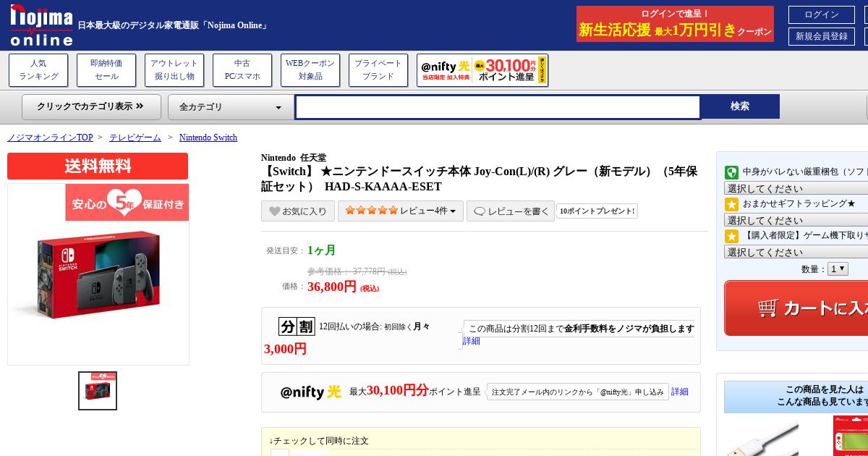Click the 分割 installment badge

(x=297, y=326)
